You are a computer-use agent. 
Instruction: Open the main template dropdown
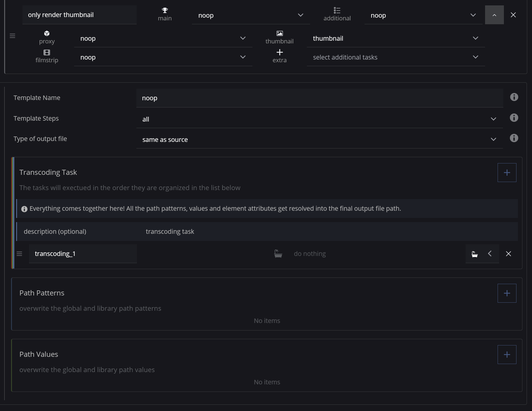coord(251,16)
